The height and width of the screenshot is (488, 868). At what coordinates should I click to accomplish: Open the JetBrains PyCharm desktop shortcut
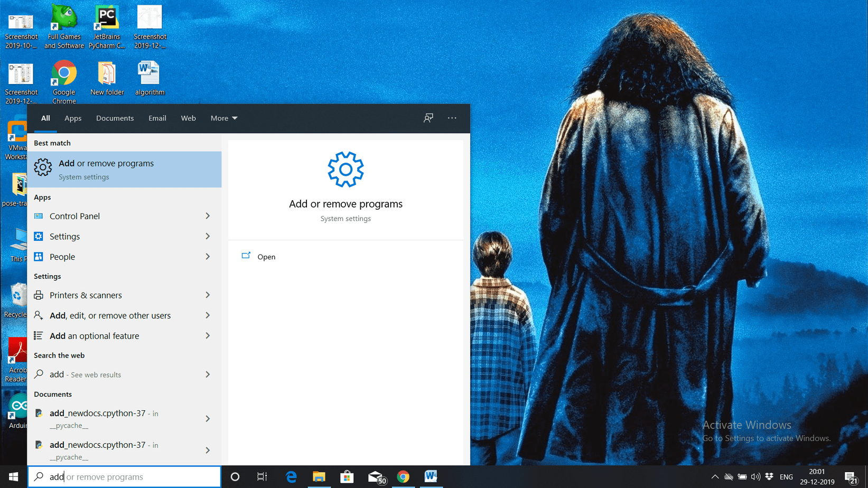[107, 27]
